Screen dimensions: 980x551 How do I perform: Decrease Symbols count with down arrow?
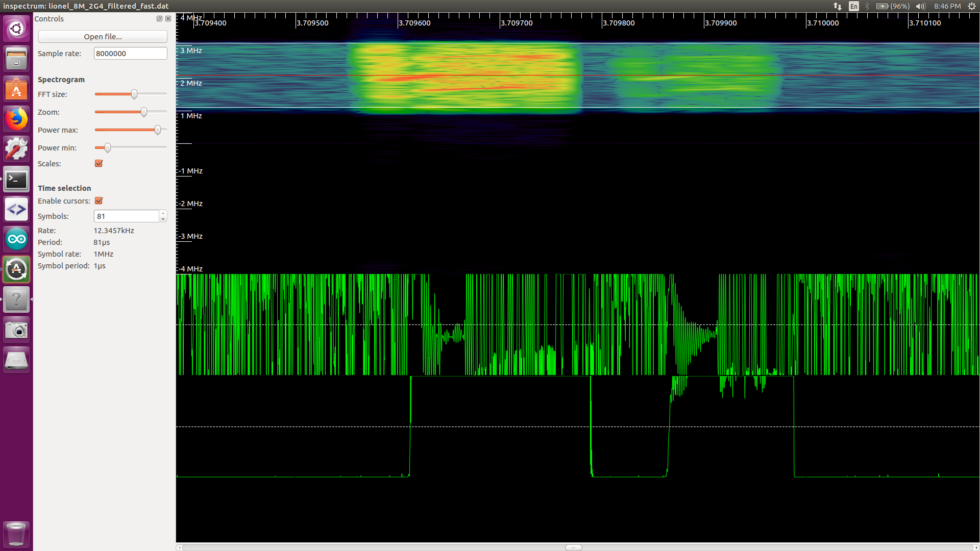coord(163,219)
